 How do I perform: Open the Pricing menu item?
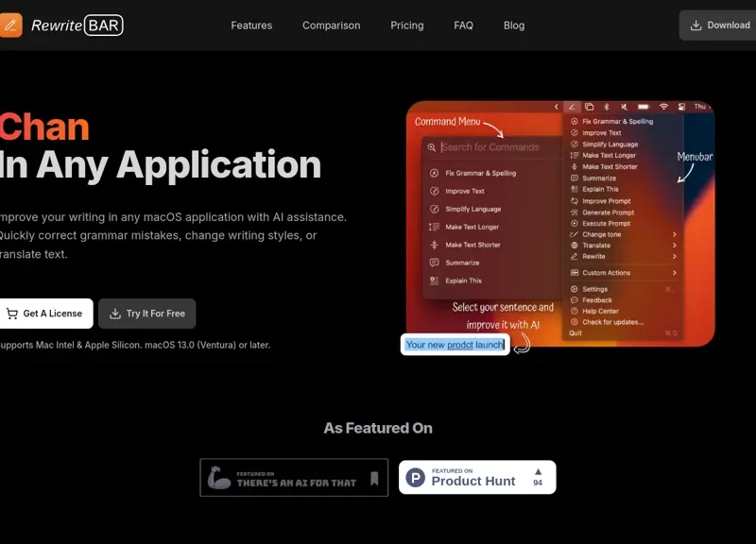click(406, 25)
